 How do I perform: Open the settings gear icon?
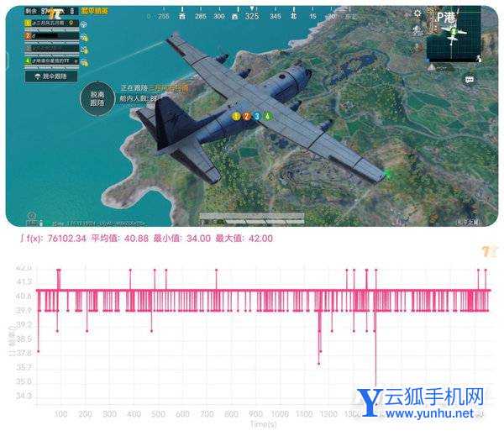(x=417, y=13)
